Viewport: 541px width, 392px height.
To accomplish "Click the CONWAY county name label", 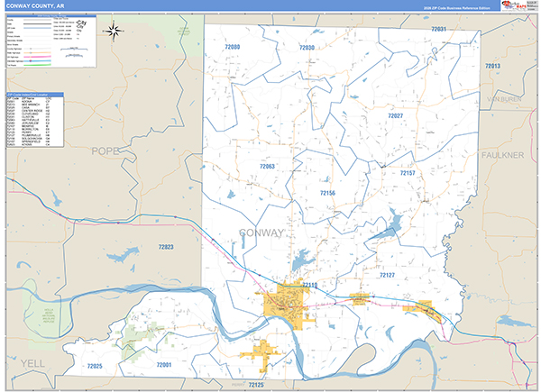I will coord(261,232).
